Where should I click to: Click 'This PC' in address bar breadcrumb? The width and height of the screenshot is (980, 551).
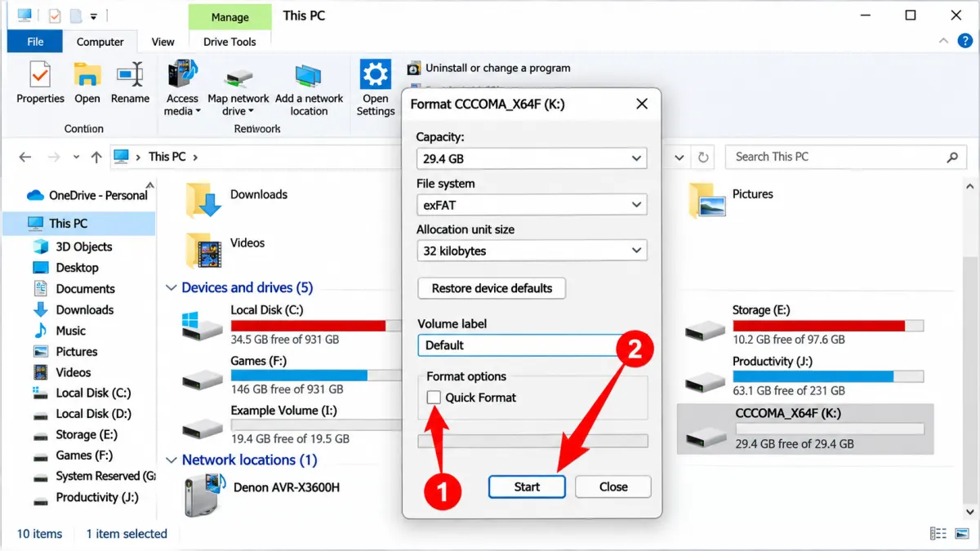(167, 157)
